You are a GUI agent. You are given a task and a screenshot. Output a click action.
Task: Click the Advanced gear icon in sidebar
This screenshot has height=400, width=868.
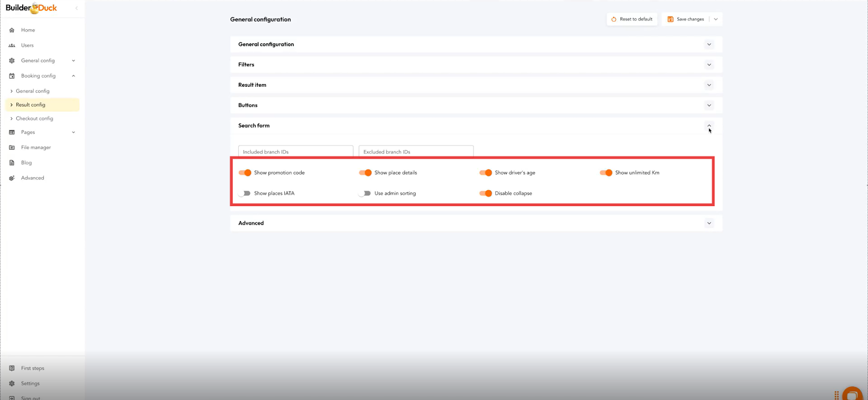pyautogui.click(x=12, y=178)
